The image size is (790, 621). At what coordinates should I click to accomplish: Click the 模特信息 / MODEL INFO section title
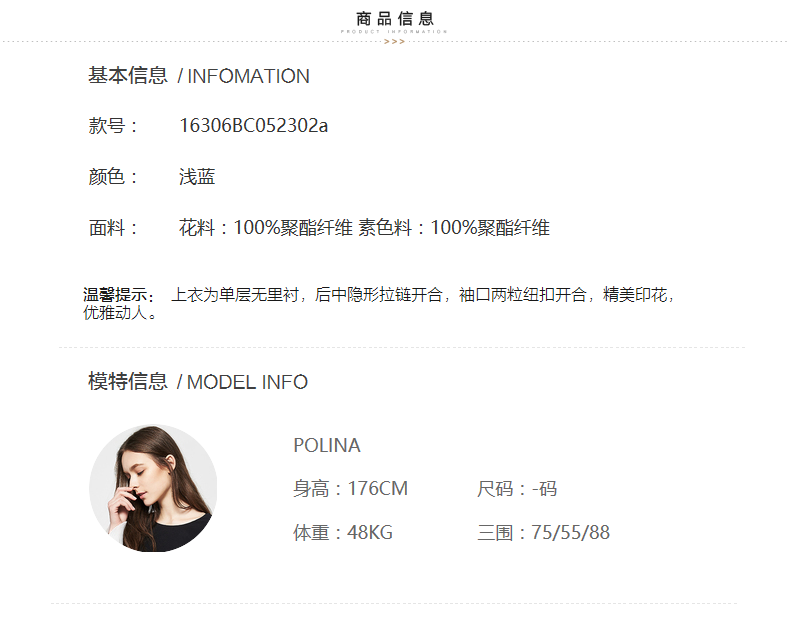(198, 382)
